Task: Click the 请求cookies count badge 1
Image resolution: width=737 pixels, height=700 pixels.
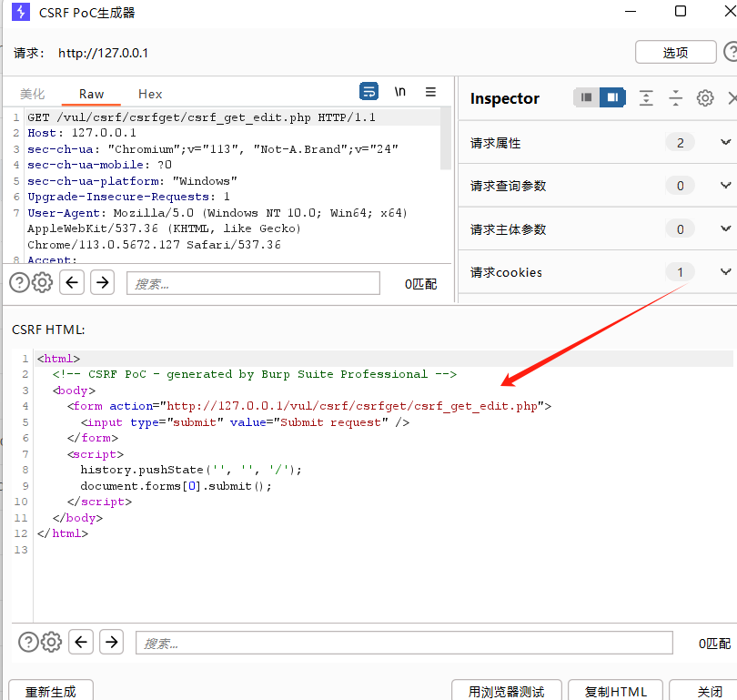Action: [680, 272]
